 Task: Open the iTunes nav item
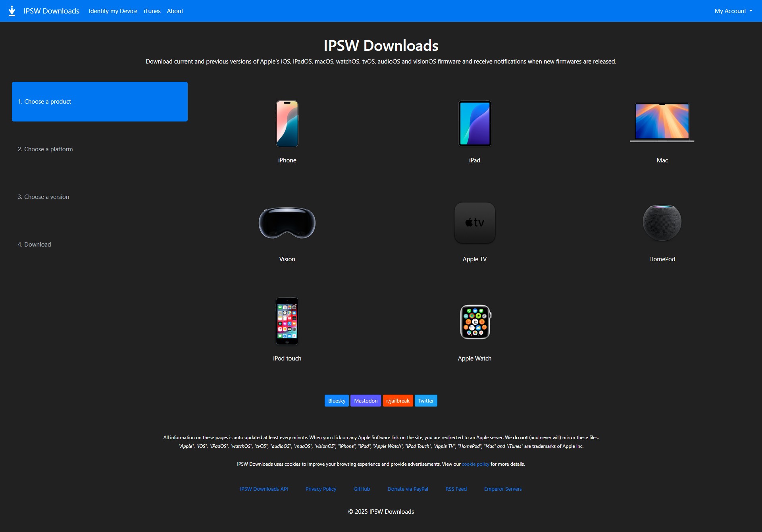tap(152, 11)
